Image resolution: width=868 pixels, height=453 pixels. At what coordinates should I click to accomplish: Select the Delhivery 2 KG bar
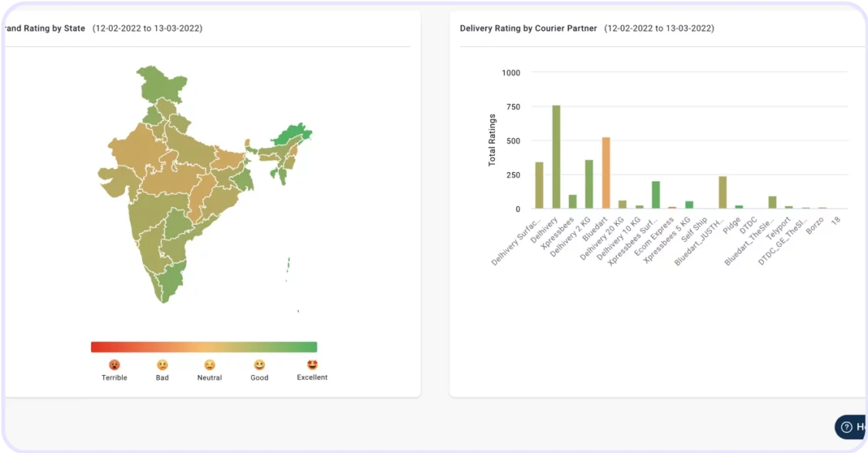click(589, 184)
